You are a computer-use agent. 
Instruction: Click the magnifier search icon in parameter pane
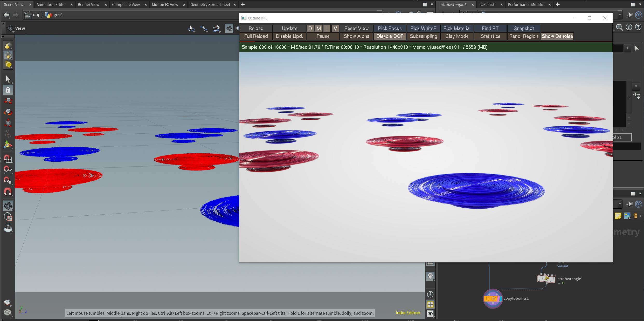click(x=619, y=27)
